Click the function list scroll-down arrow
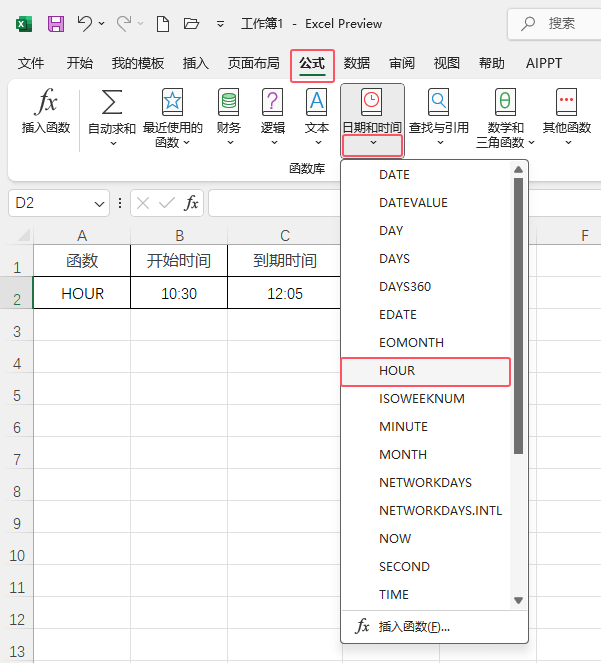 pyautogui.click(x=519, y=600)
